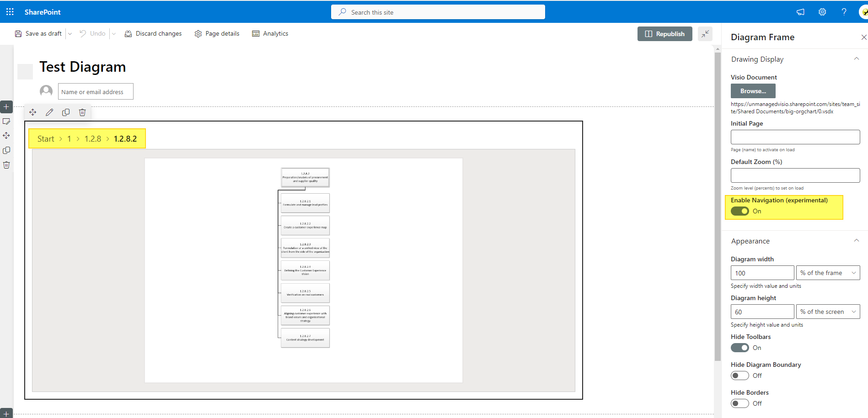Disable the Enable Navigation experimental toggle
868x418 pixels.
coord(740,211)
